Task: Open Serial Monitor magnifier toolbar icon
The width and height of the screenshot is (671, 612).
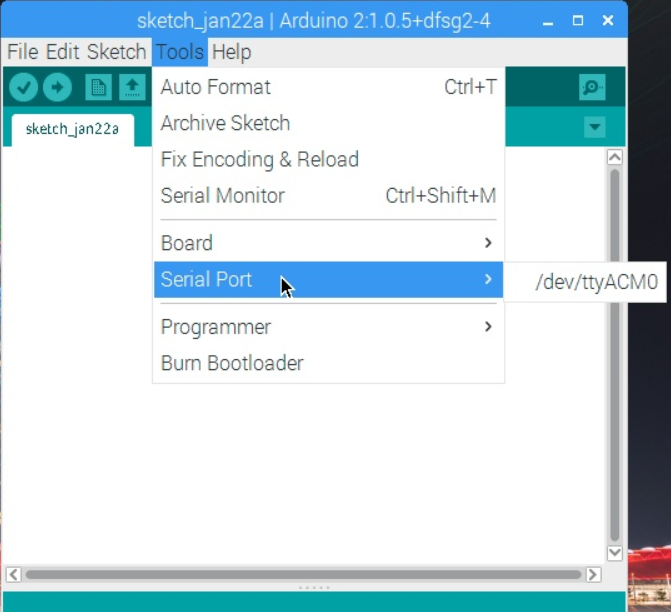Action: point(592,87)
